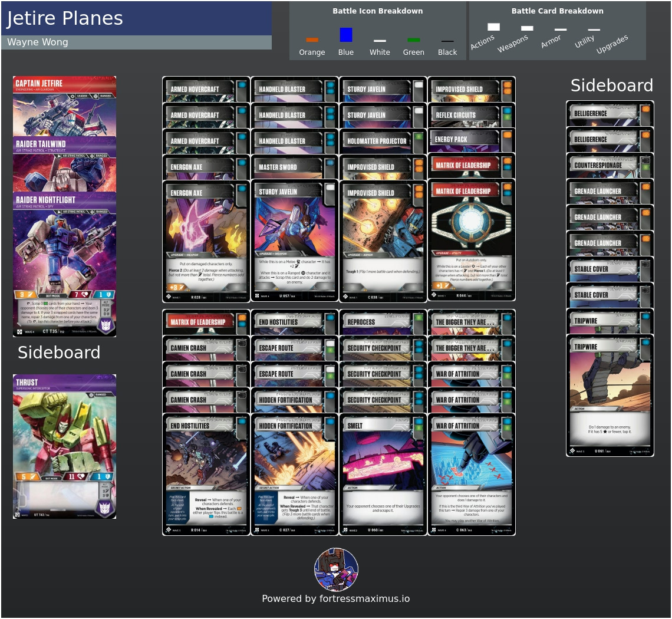Click the "Green" chart label

(x=414, y=52)
